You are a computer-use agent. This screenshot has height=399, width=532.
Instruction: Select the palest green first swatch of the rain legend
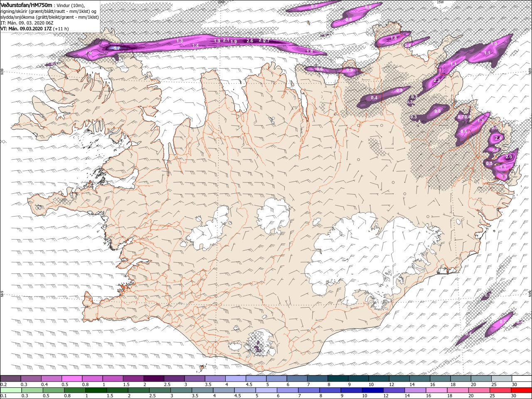(11, 390)
